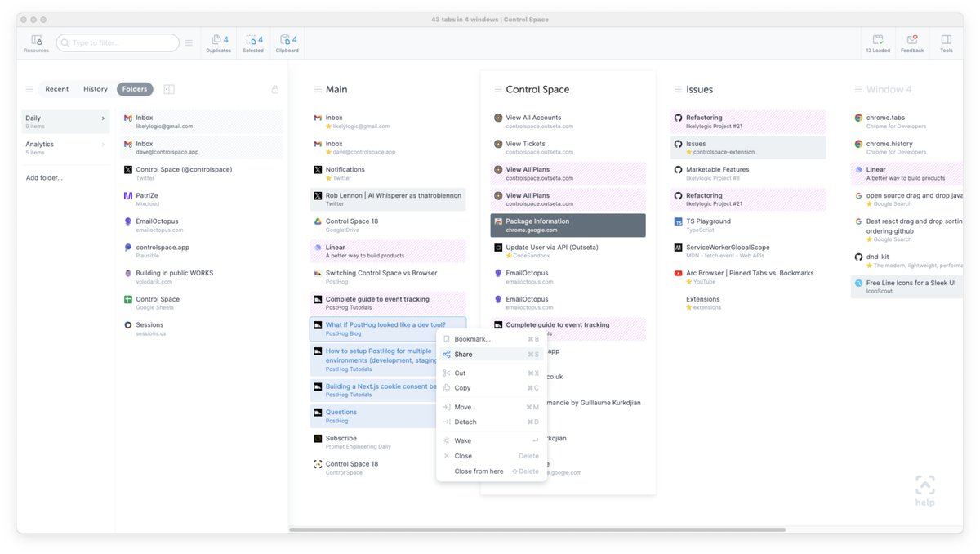
Task: Click the Notifications Twitter icon in Main
Action: (x=318, y=170)
